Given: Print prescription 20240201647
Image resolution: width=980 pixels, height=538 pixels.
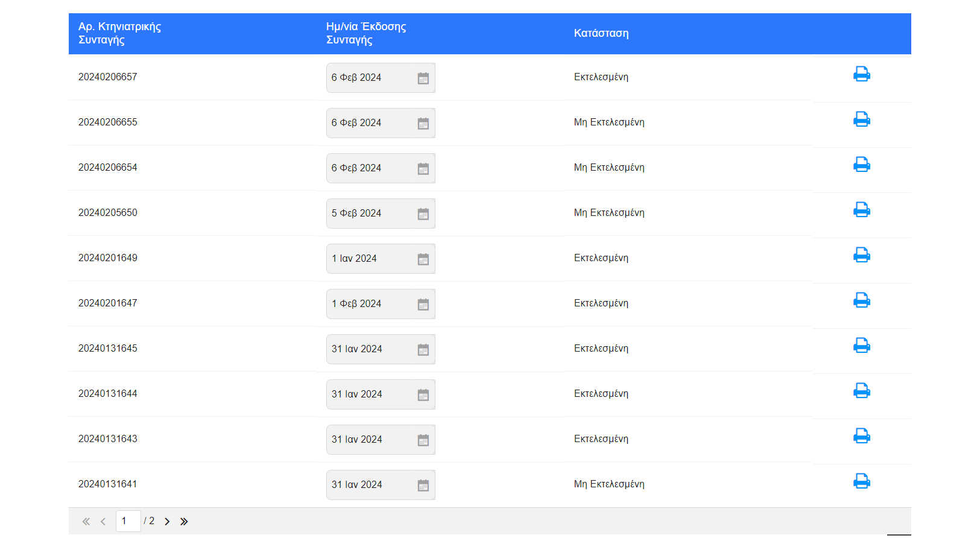Looking at the screenshot, I should (x=861, y=300).
